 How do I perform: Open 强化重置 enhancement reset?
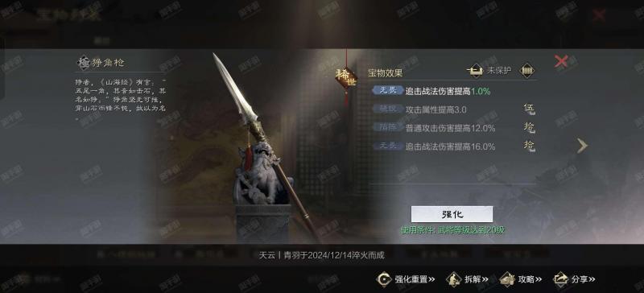pyautogui.click(x=406, y=279)
